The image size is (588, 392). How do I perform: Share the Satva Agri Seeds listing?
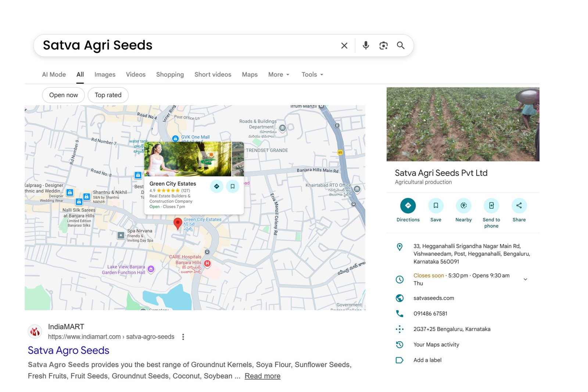519,206
